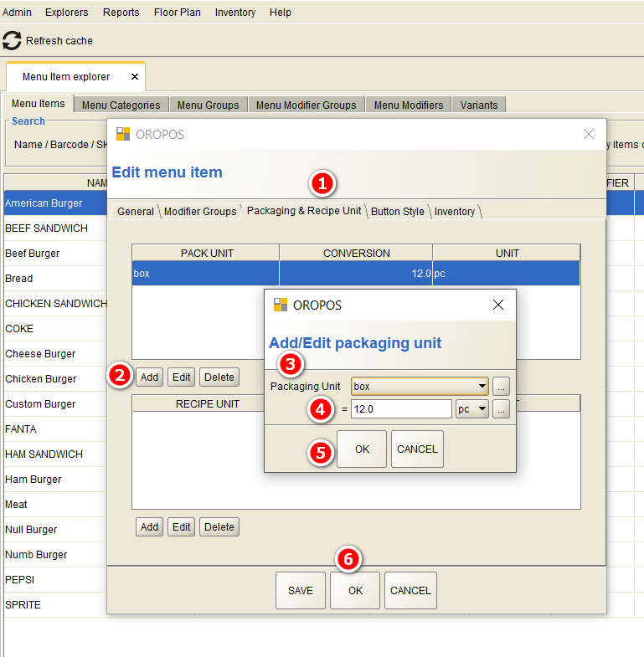This screenshot has width=644, height=657.
Task: Select Chicken Burger in the menu list
Action: (55, 379)
